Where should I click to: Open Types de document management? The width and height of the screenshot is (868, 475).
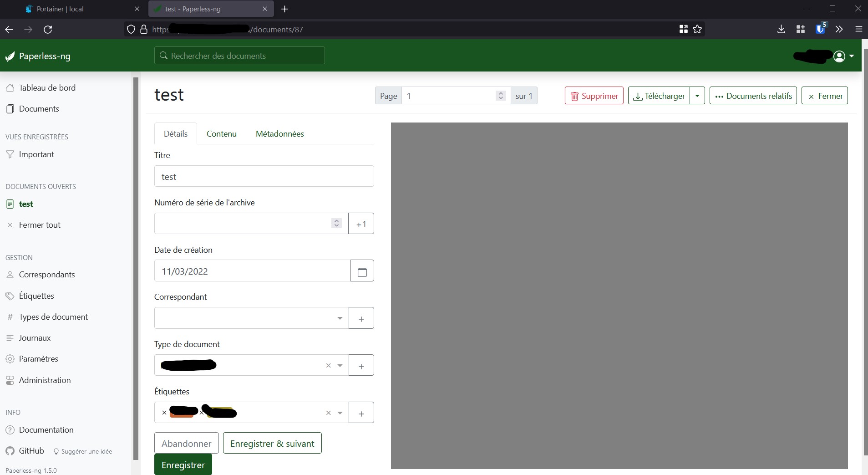(53, 317)
